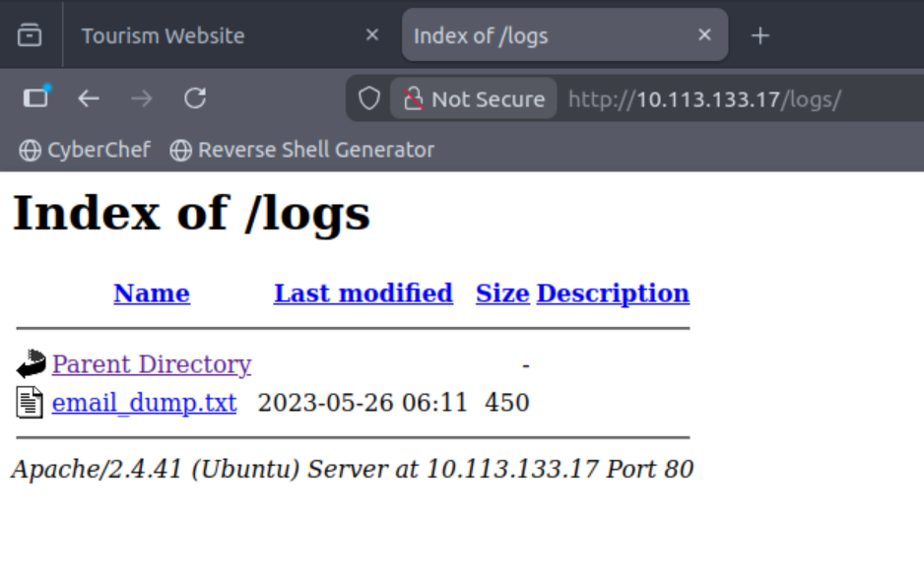Sort listing by Size column
Image resolution: width=924 pixels, height=582 pixels.
tap(502, 292)
